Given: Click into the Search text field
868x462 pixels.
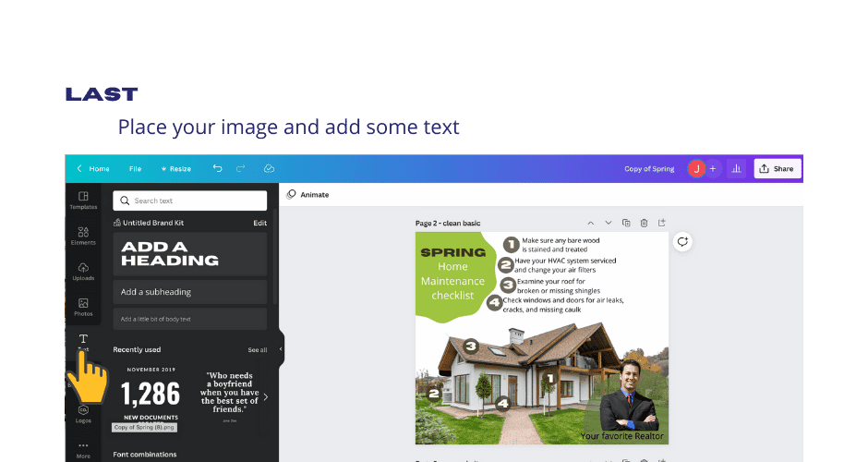Looking at the screenshot, I should 190,201.
